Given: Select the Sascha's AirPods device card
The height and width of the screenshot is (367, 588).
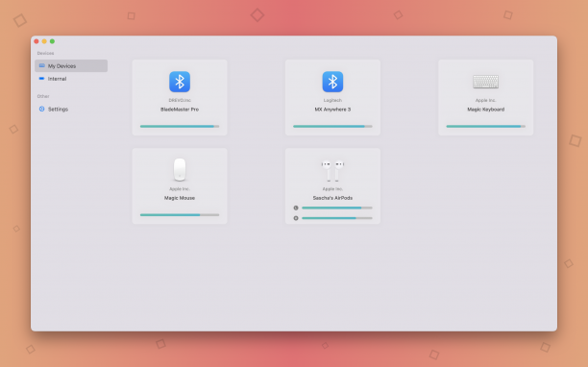Looking at the screenshot, I should coord(332,186).
